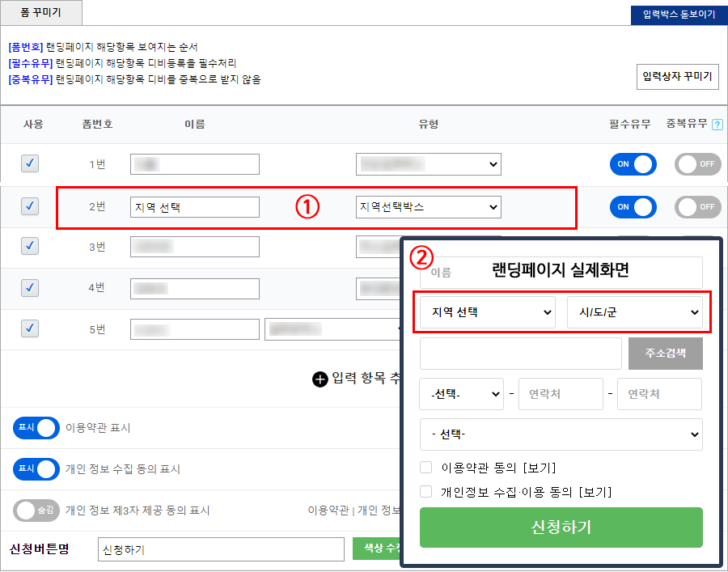Uncheck the 사용 checkbox for row 1번
This screenshot has height=572, width=728.
tap(30, 164)
